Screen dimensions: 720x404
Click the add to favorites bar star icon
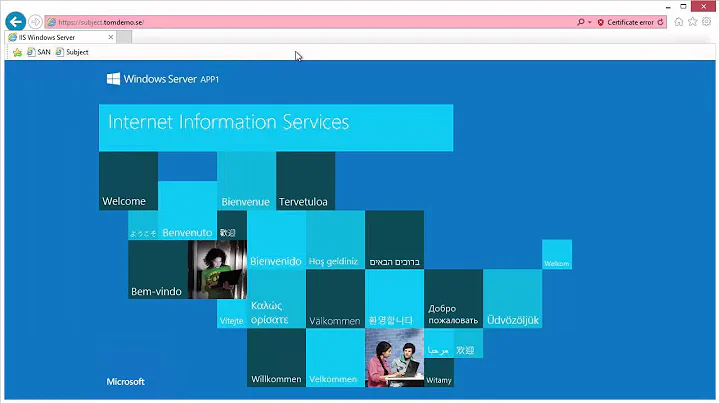(x=17, y=52)
